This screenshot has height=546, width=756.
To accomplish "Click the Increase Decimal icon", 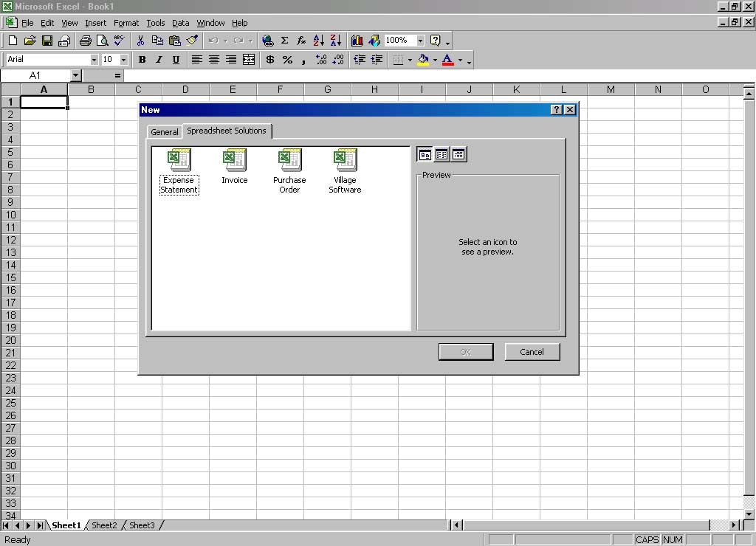I will 321,60.
